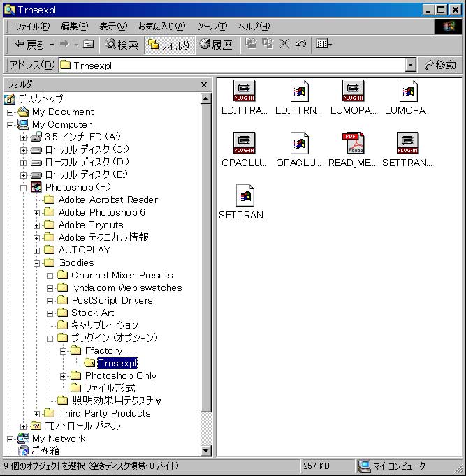Select lynda.com Web swatches folder
Image resolution: width=466 pixels, height=476 pixels.
[126, 288]
